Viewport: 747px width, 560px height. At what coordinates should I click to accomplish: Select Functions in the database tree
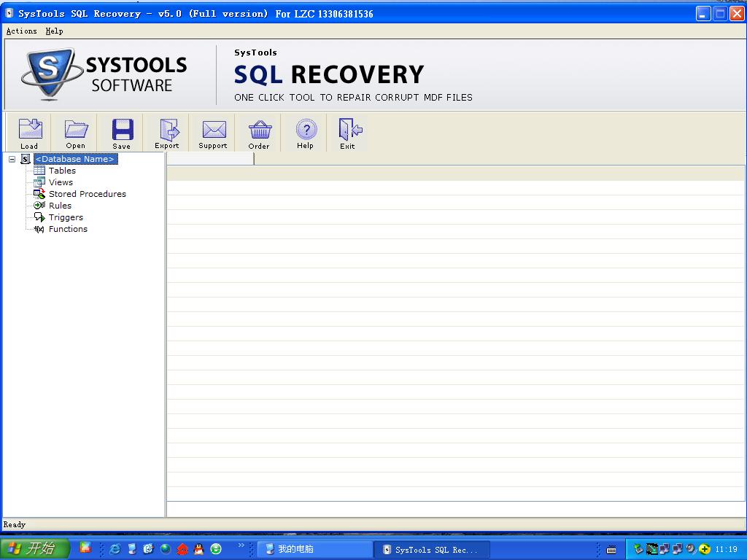tap(68, 229)
